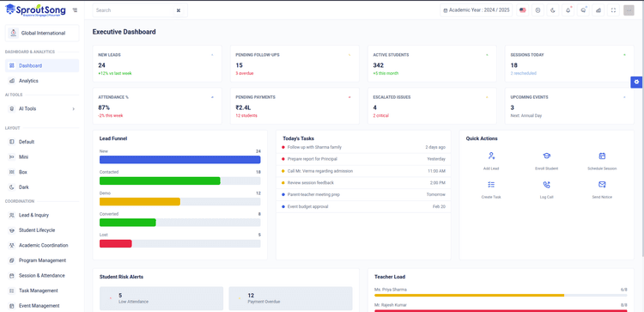Screen dimensions: 644x312
Task: Collapse the sidebar with the hamburger toggle
Action: 75,10
